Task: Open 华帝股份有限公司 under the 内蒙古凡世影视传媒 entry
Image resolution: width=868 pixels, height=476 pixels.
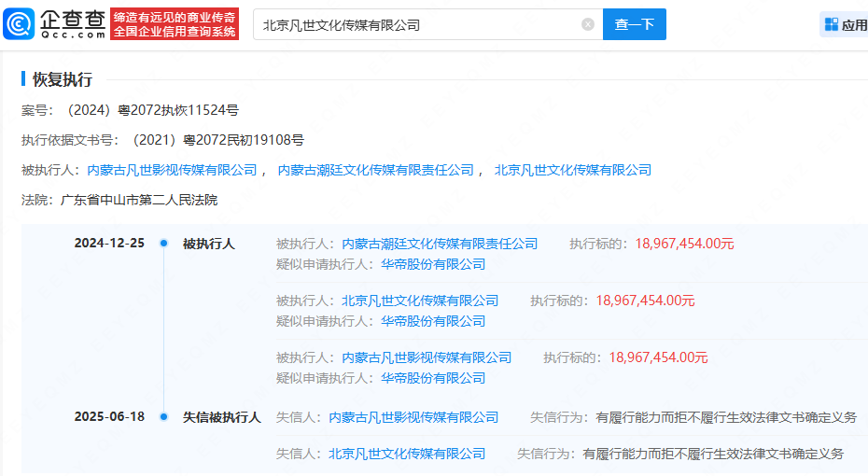Action: 433,379
